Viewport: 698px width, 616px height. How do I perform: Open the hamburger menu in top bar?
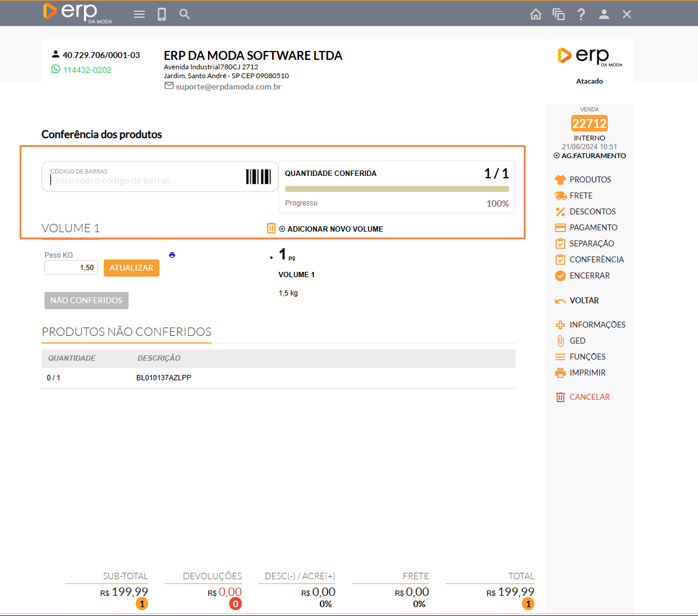tap(139, 14)
